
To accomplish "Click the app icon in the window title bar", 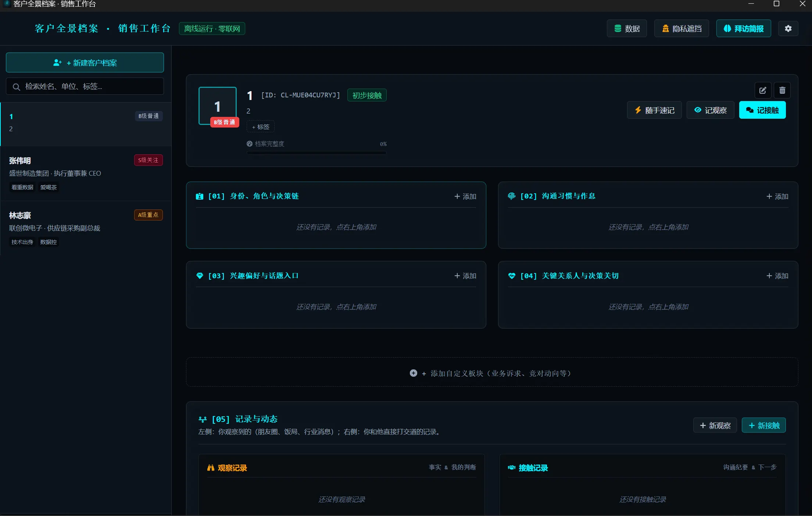I will pos(7,4).
